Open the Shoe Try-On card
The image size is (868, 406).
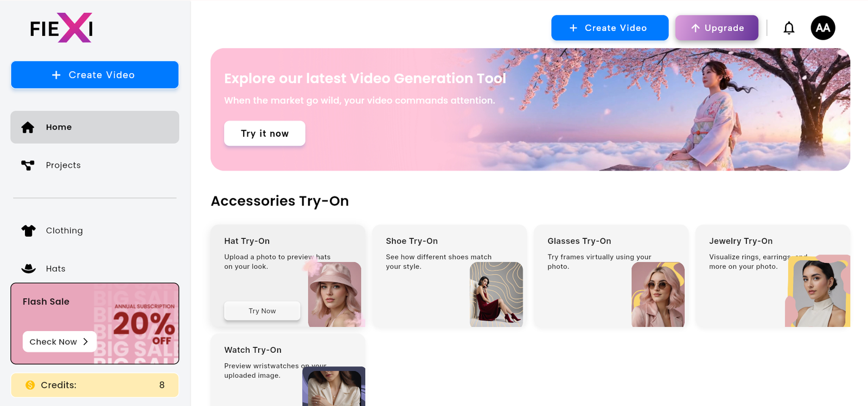coord(449,276)
